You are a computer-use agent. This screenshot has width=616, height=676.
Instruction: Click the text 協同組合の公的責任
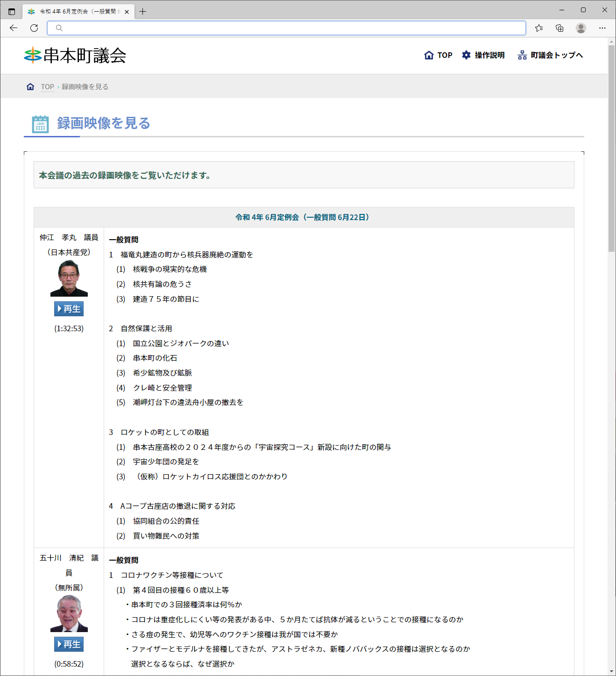click(x=166, y=521)
